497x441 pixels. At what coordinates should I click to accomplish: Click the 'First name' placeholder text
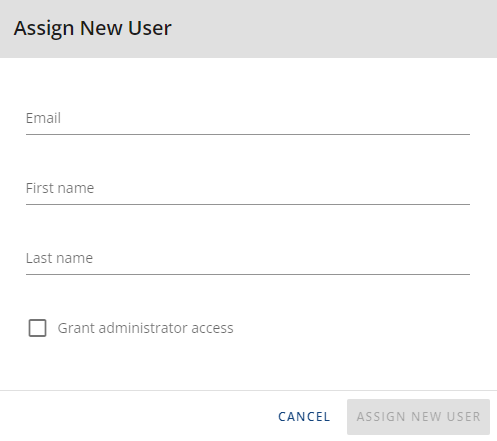pos(60,188)
